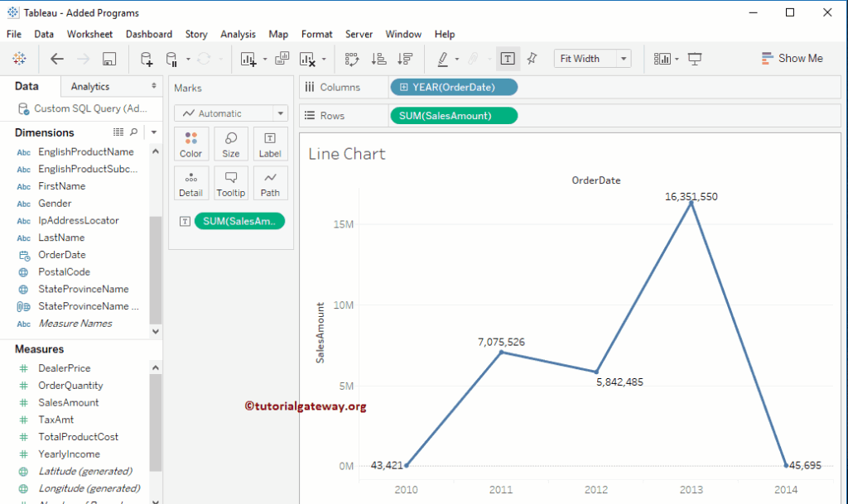Screen dimensions: 848x504
Task: Switch to the Analytics tab
Action: [90, 86]
